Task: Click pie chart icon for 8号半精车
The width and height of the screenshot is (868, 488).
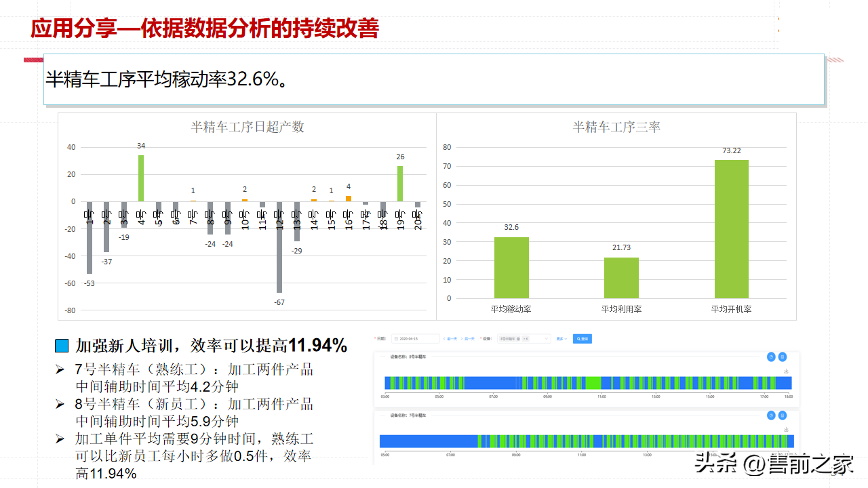Action: tap(771, 357)
